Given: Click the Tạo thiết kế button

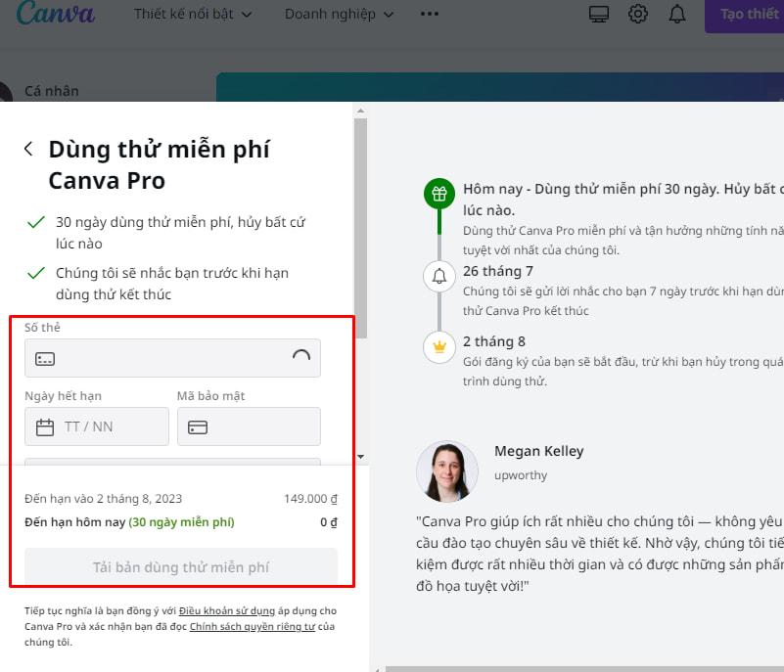Looking at the screenshot, I should (752, 14).
